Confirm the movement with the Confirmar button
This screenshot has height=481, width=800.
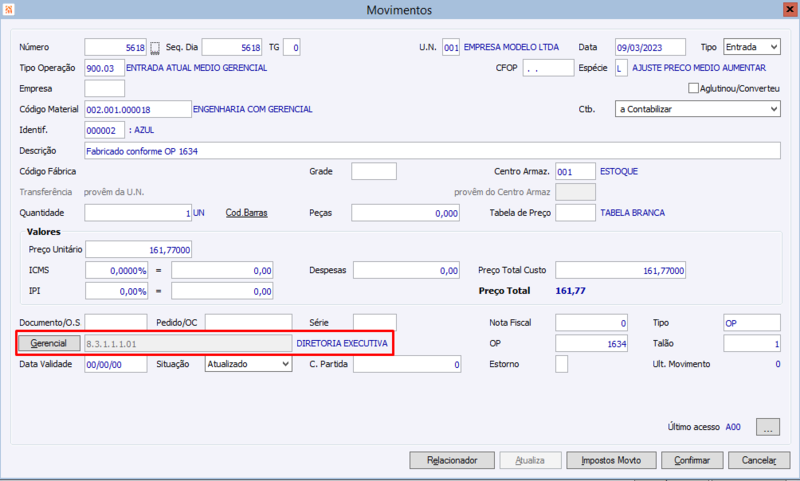pyautogui.click(x=692, y=460)
